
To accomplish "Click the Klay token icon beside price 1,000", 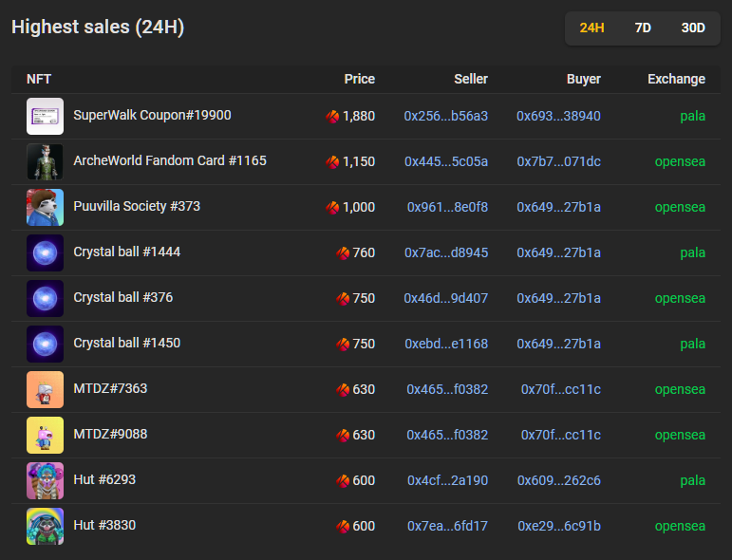I will pos(332,207).
